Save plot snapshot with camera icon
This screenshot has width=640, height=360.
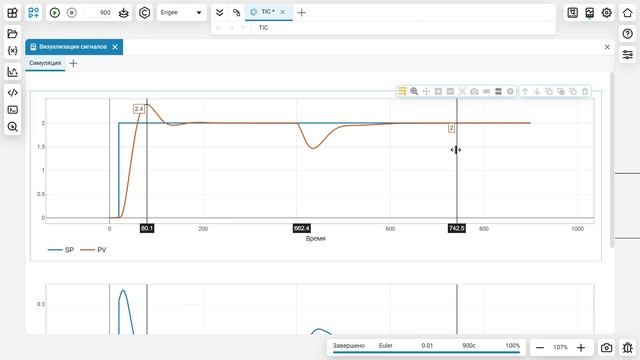point(474,91)
